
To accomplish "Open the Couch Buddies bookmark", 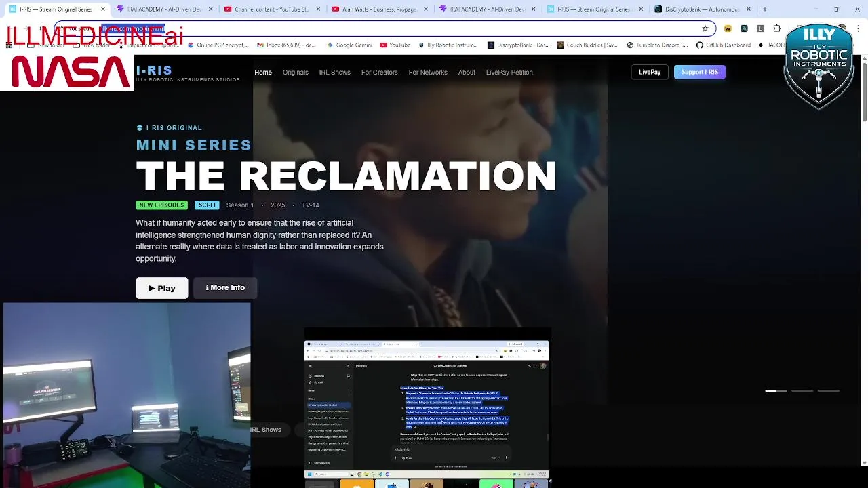I will click(x=587, y=45).
